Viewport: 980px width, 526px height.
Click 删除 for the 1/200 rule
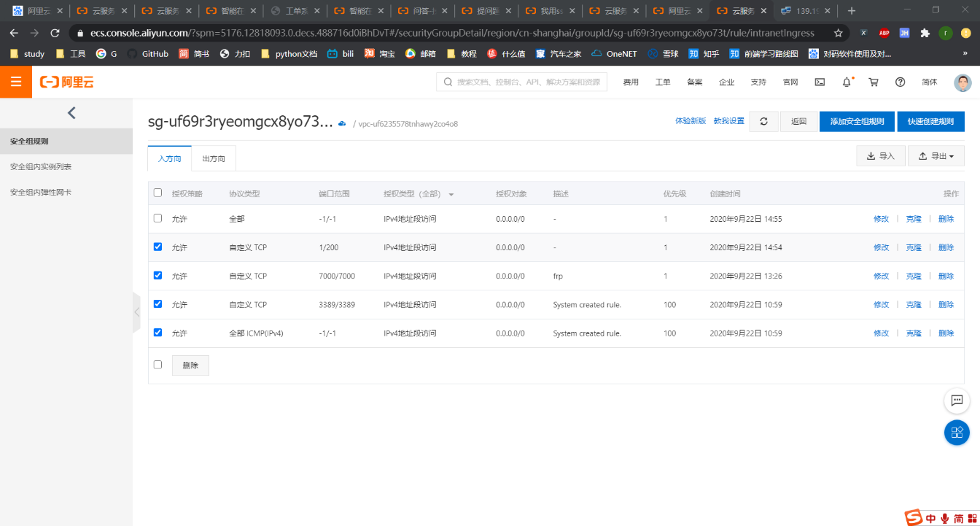(946, 247)
